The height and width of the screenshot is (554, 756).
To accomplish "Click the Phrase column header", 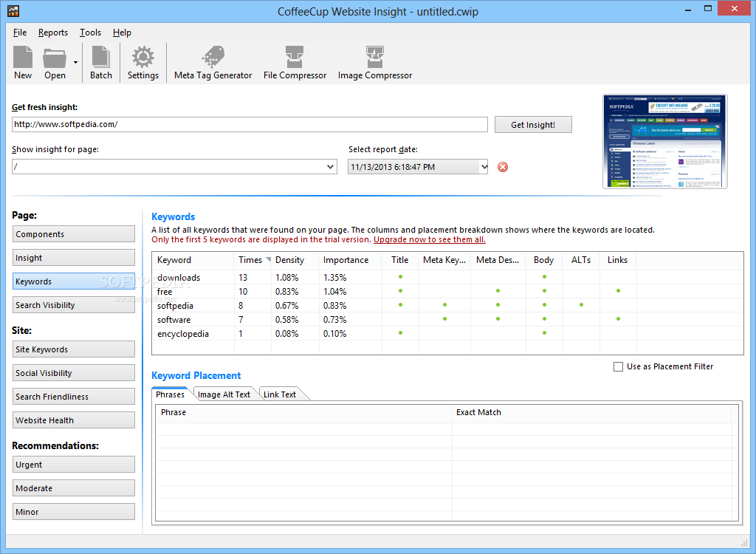I will [x=303, y=413].
